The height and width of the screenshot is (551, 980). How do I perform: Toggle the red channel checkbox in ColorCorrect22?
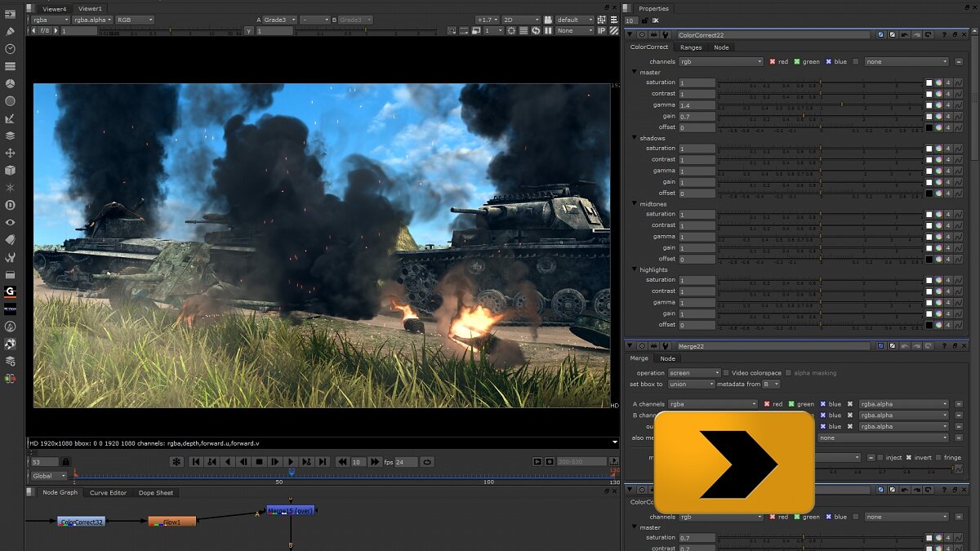tap(773, 61)
